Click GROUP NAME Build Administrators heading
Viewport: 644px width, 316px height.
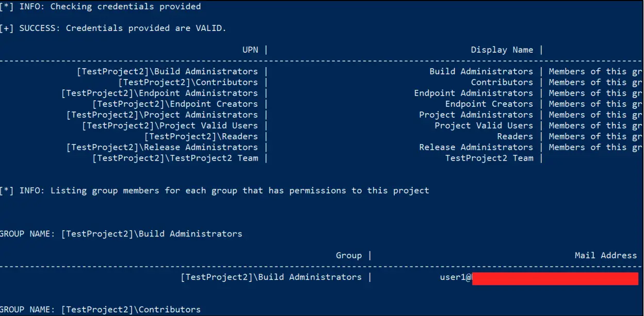pos(121,233)
